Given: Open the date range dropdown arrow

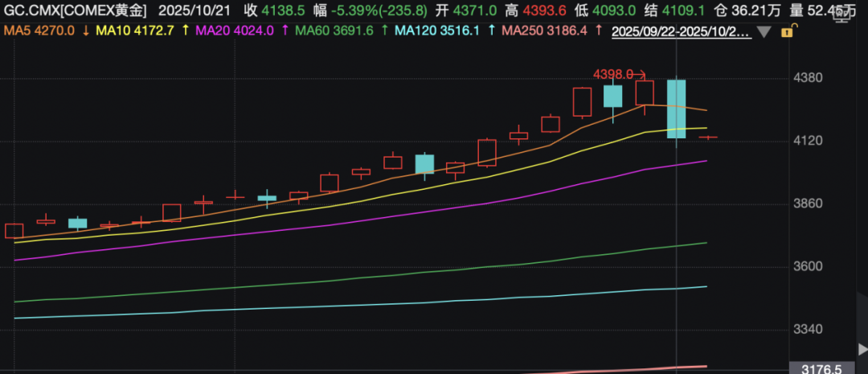Looking at the screenshot, I should click(763, 33).
